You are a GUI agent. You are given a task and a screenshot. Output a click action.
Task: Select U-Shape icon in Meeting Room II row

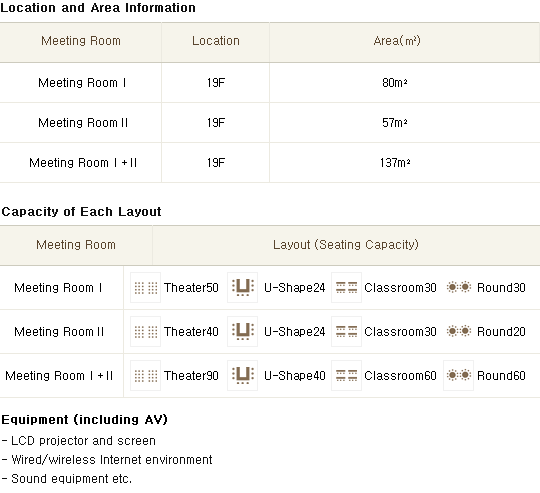tap(242, 332)
